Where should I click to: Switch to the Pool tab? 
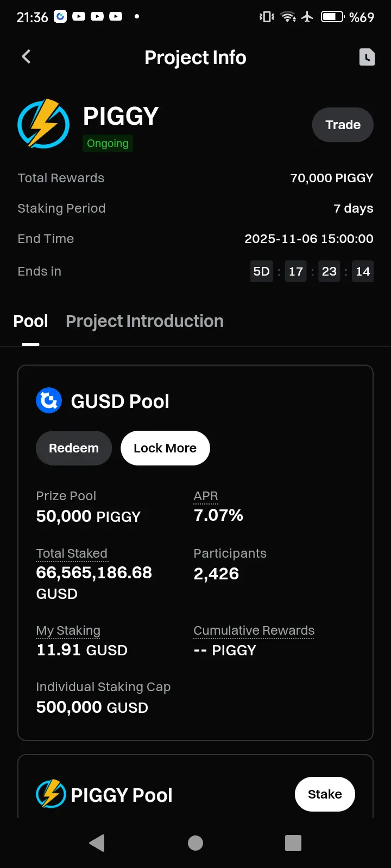click(30, 321)
